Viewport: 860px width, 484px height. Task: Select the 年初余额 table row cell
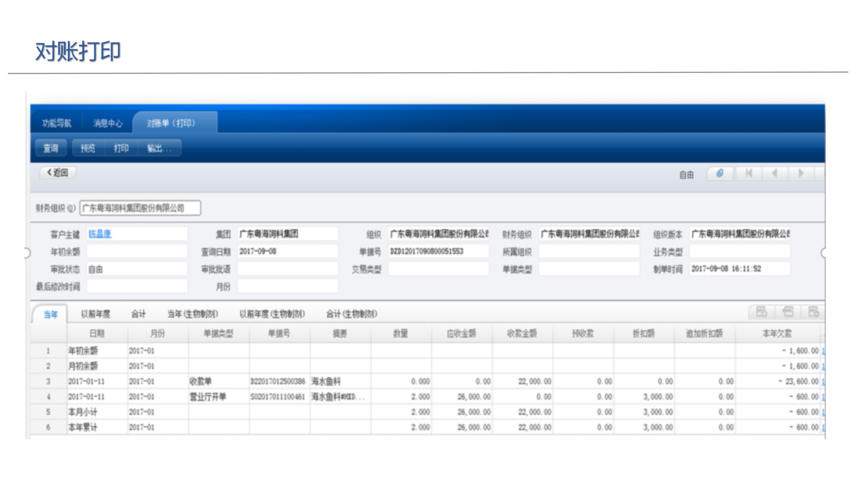(97, 351)
